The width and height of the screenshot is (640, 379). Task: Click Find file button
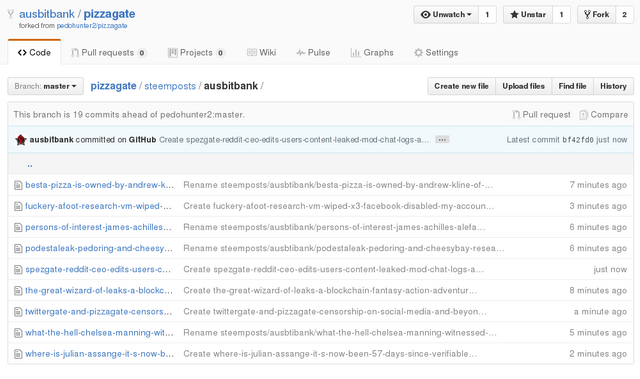573,86
